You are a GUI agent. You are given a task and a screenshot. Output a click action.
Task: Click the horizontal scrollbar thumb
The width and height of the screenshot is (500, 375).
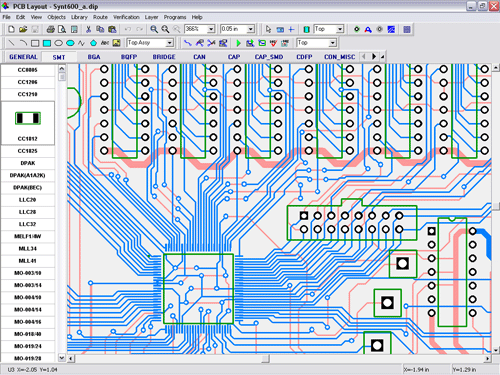265,359
